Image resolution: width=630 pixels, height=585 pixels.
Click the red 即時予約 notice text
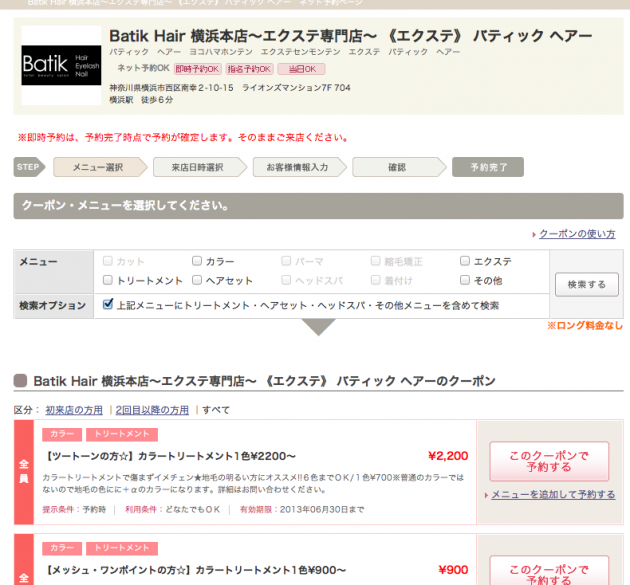(x=182, y=137)
